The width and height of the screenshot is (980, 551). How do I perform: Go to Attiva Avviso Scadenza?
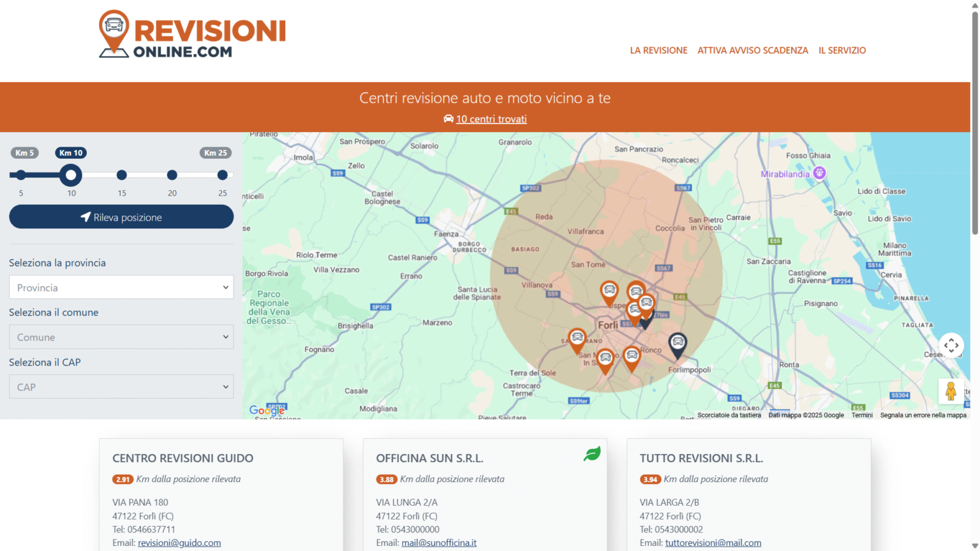(x=752, y=50)
